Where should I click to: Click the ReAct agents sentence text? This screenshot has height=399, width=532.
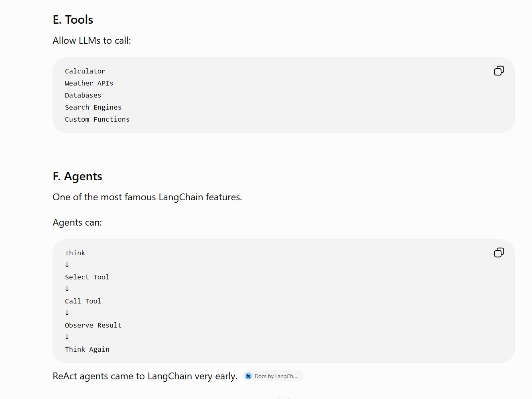(145, 376)
